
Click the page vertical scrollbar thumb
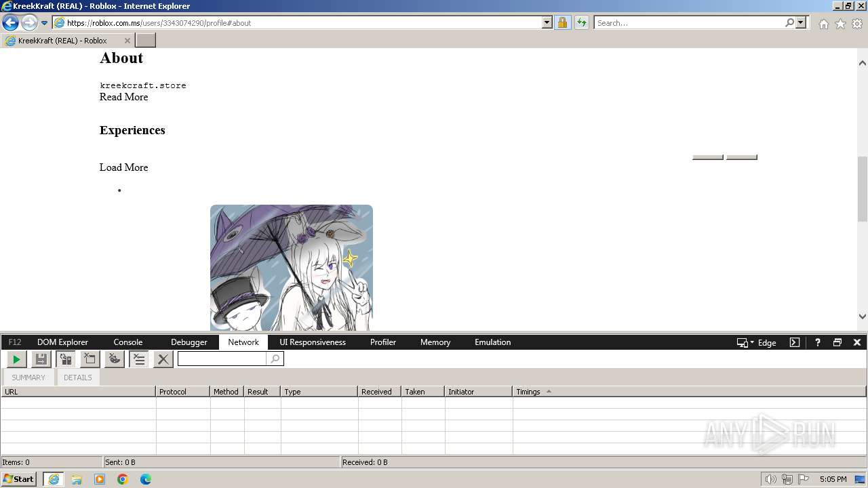863,188
